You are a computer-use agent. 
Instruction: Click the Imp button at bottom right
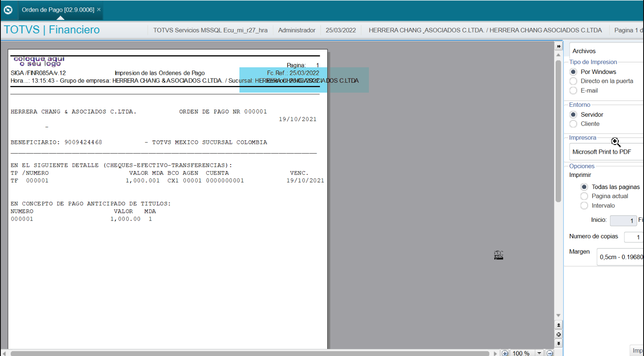point(637,351)
